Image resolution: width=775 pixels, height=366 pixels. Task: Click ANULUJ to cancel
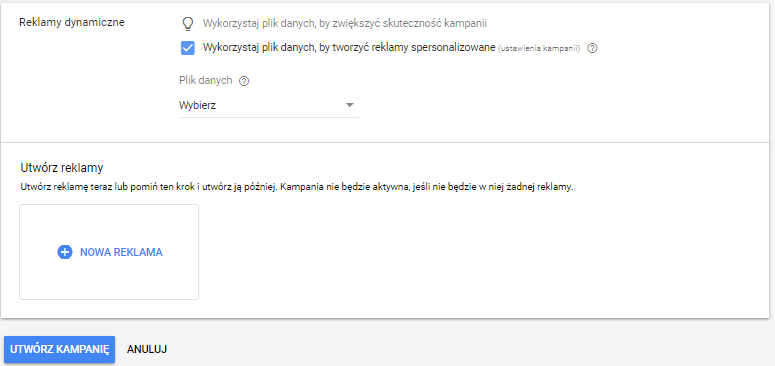tap(147, 349)
